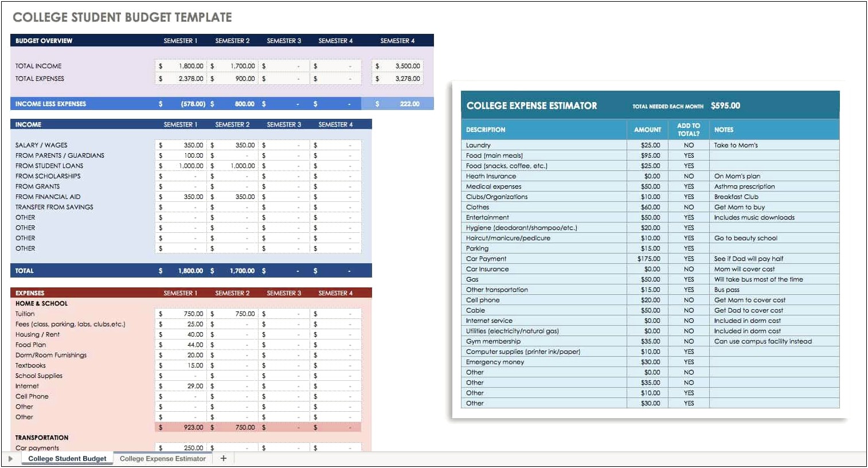Click Includes music downloads note
This screenshot has height=468, width=868.
[x=774, y=217]
